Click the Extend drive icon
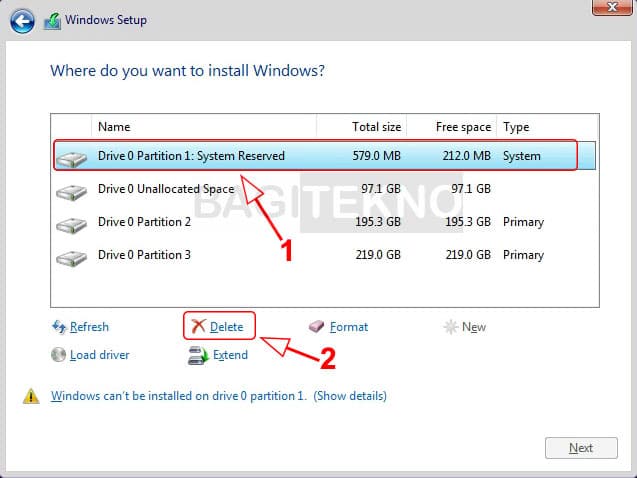The width and height of the screenshot is (637, 478). (x=198, y=355)
